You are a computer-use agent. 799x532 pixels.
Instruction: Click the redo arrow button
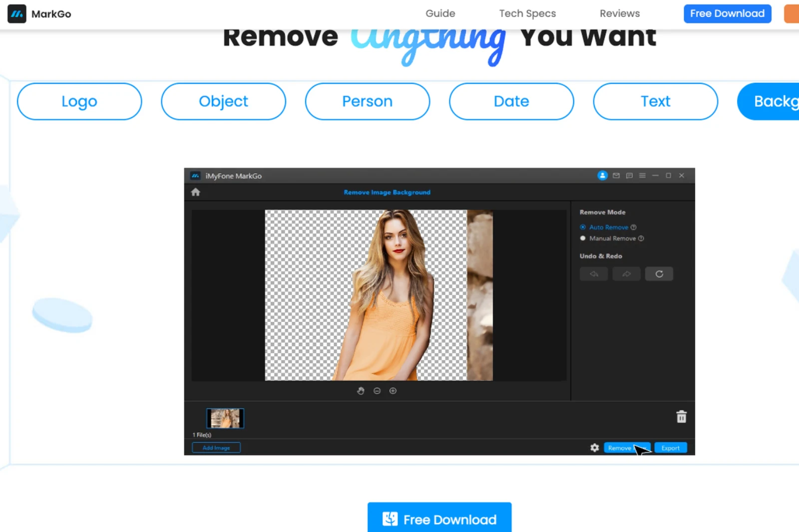pyautogui.click(x=626, y=274)
